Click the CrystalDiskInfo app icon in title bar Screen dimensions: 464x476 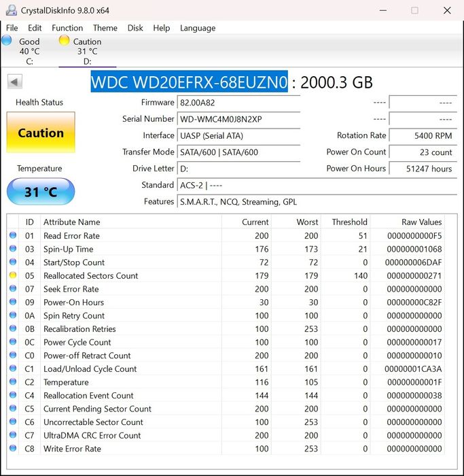point(12,10)
